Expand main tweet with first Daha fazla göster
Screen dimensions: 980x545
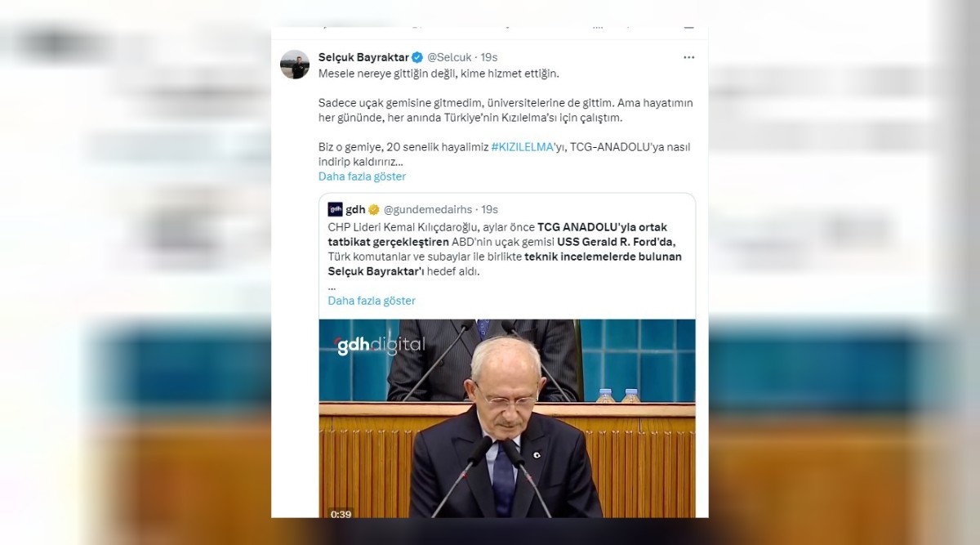click(x=362, y=176)
